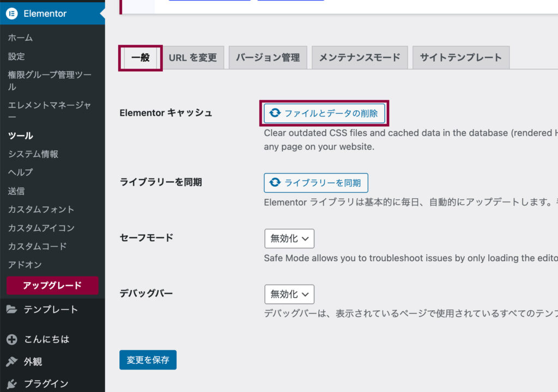558x392 pixels.
Task: Select the 一般 tab
Action: [141, 57]
